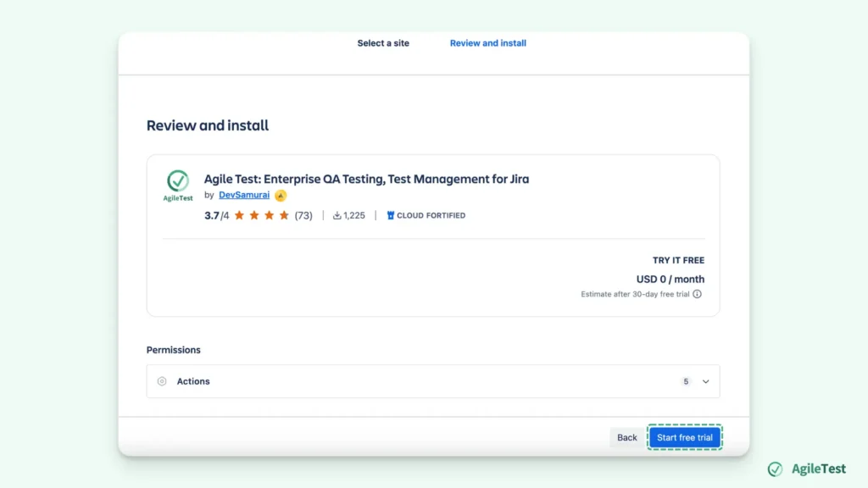Click the Cloud Fortified shield icon

coord(391,216)
